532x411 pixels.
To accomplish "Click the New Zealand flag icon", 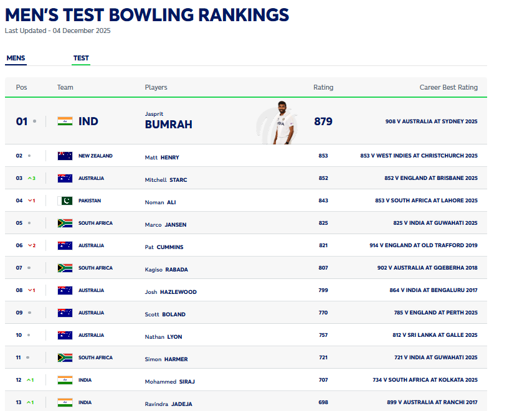I will [x=65, y=156].
